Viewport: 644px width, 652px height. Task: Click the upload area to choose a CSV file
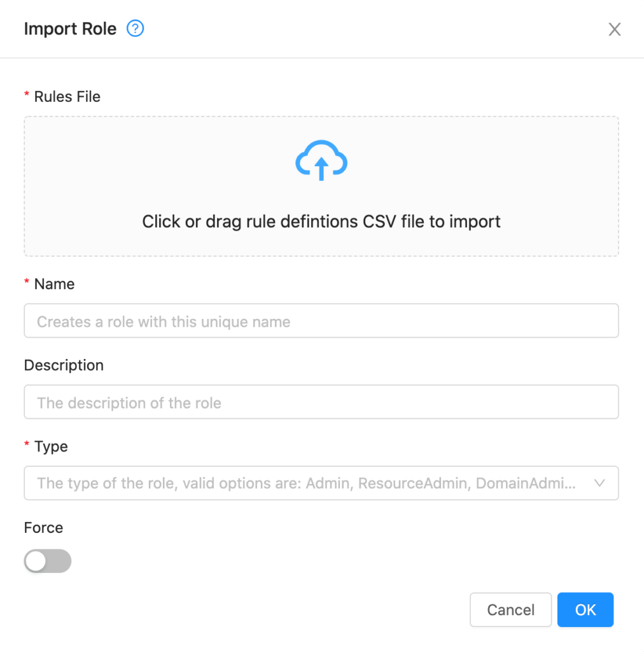[321, 186]
